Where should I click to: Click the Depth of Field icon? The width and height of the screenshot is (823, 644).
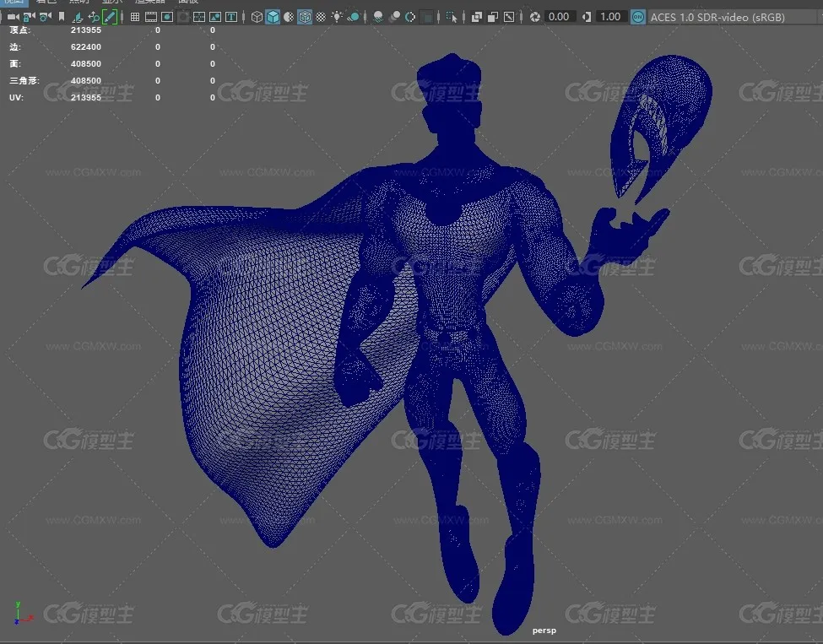[427, 17]
